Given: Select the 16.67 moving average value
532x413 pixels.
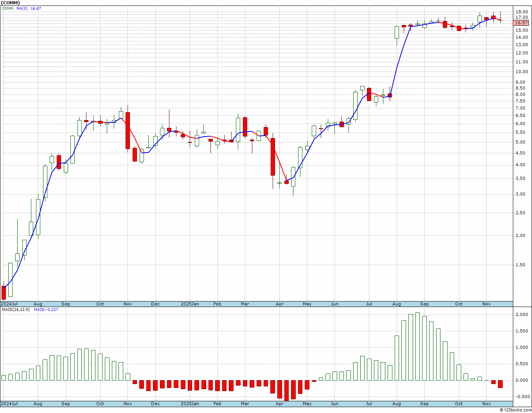Looking at the screenshot, I should tap(36, 9).
